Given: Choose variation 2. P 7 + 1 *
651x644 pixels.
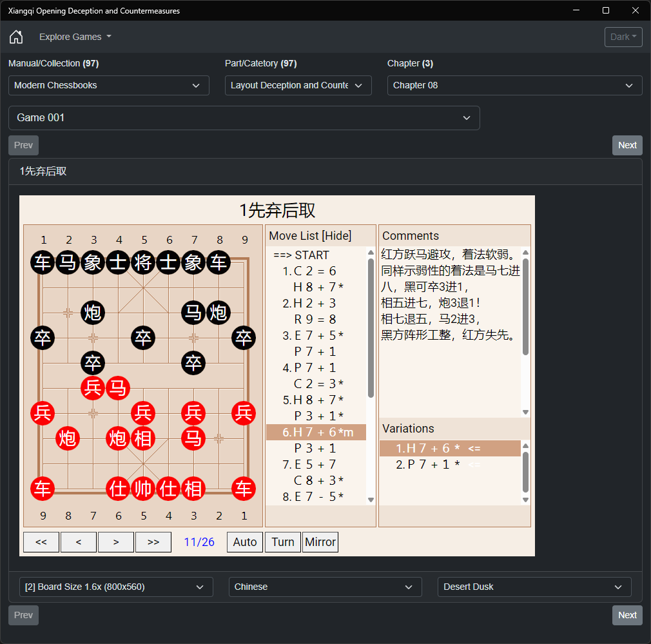Looking at the screenshot, I should (450, 464).
